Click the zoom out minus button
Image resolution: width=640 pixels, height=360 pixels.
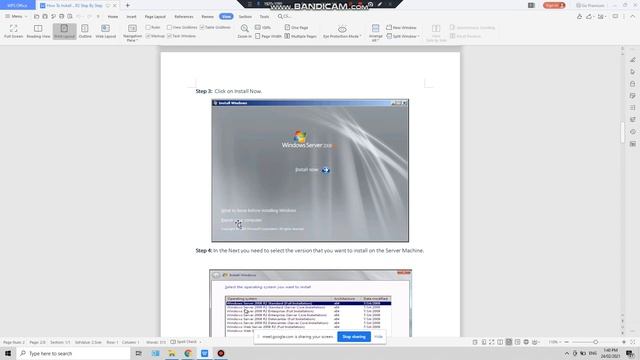(x=566, y=342)
